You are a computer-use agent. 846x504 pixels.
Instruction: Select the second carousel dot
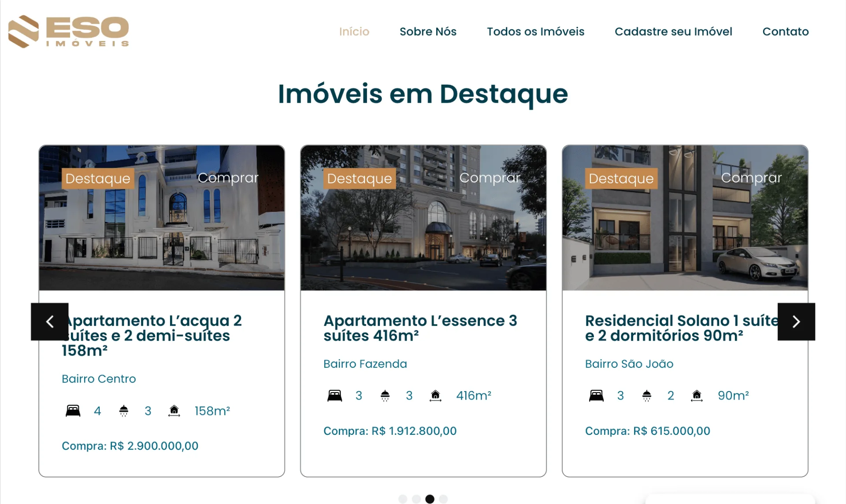416,499
